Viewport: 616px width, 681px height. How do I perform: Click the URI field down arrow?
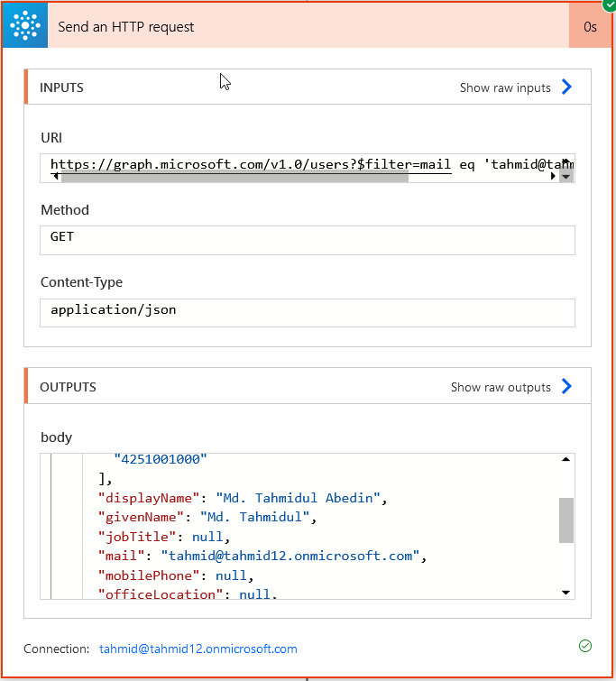[566, 176]
